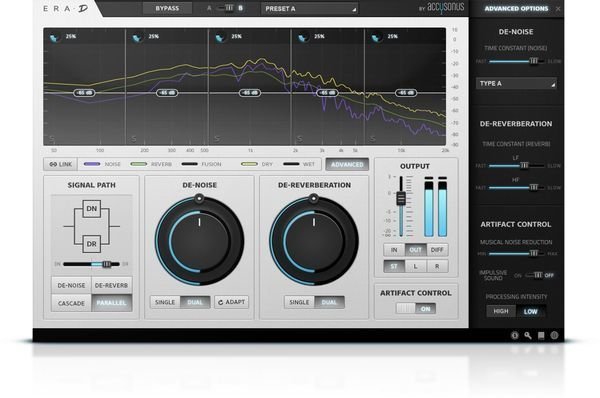Click the 1k band's 25% knob icon
Viewport: 600px width, 398px height.
click(x=220, y=38)
